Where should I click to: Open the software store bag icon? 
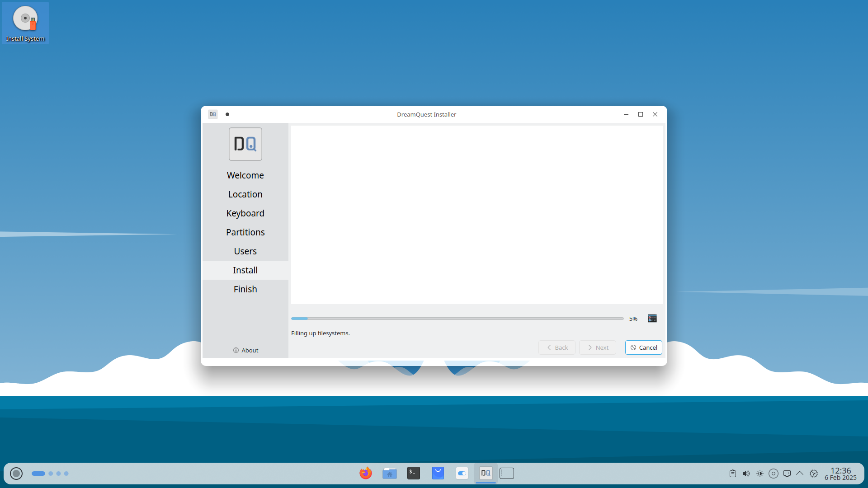click(438, 473)
